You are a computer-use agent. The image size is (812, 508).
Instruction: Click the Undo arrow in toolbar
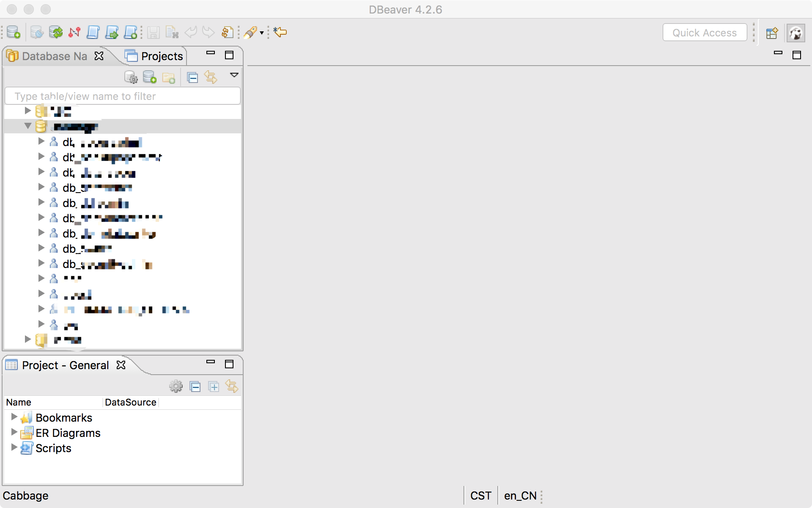point(191,32)
